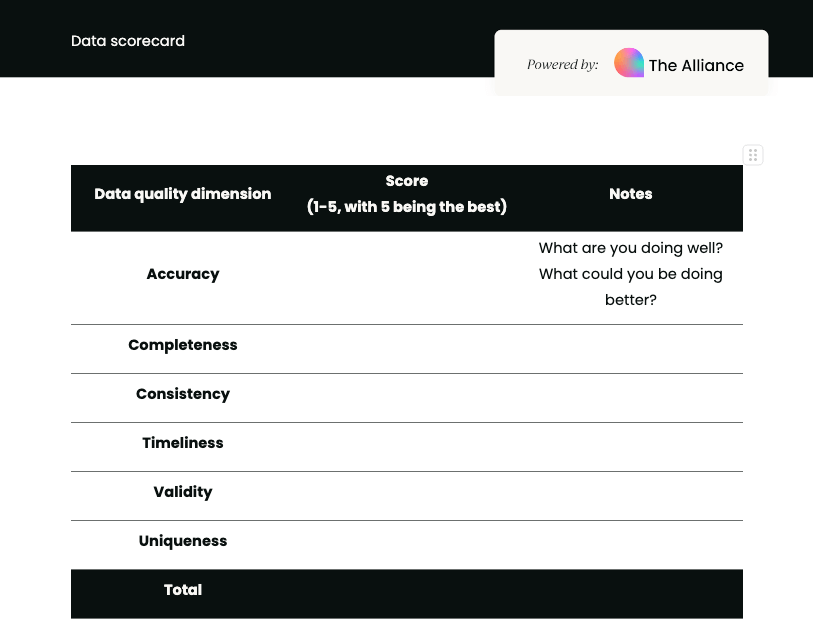The width and height of the screenshot is (813, 629).
Task: Click the Timeliness table cell
Action: pos(182,443)
